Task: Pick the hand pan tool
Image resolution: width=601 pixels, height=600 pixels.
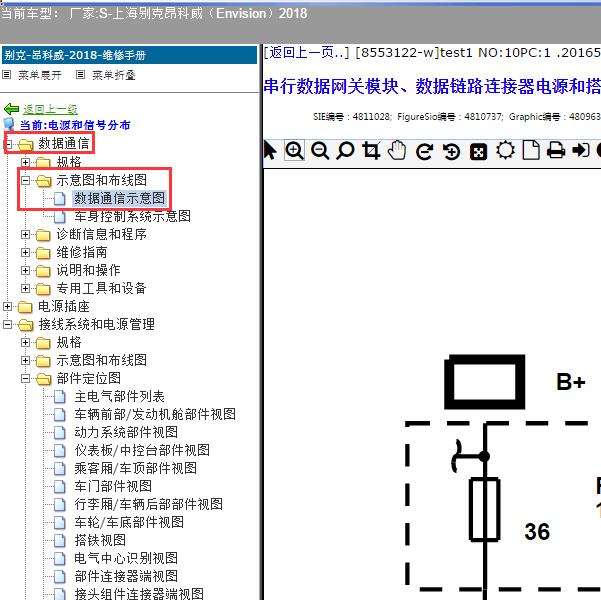Action: [397, 150]
